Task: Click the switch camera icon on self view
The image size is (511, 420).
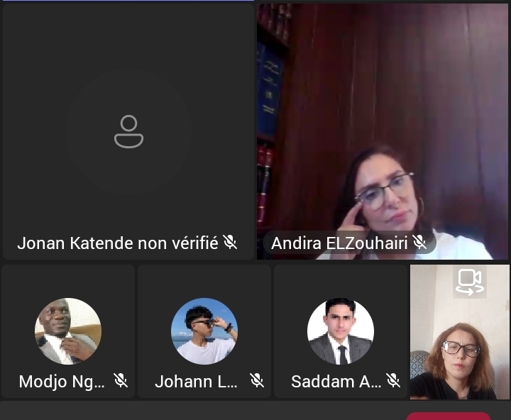Action: [x=470, y=282]
